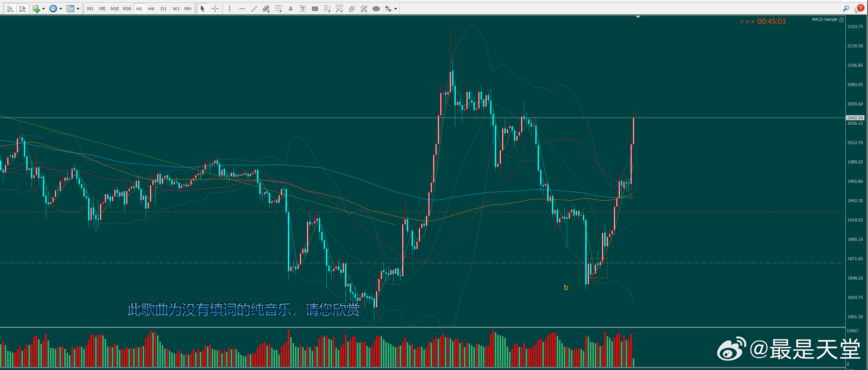
Task: Draw a horizontal line
Action: click(241, 9)
